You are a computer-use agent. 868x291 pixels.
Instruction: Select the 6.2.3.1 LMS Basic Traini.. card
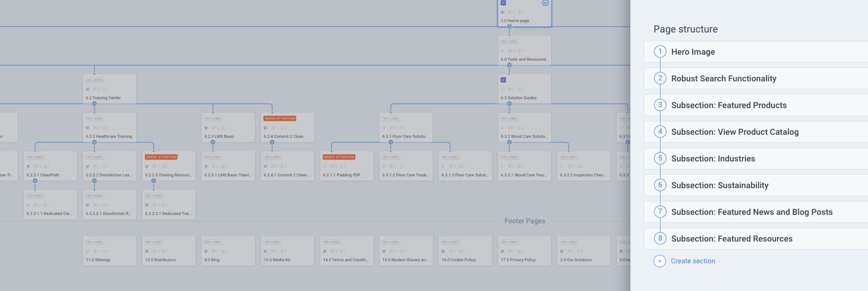[x=228, y=166]
